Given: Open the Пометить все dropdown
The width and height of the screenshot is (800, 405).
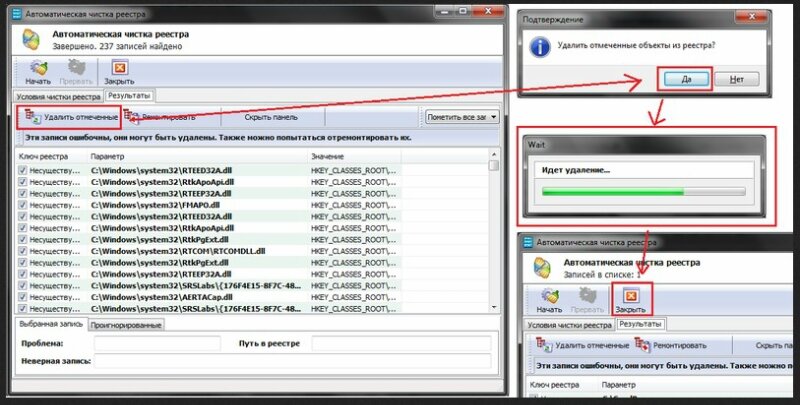Looking at the screenshot, I should coord(462,117).
